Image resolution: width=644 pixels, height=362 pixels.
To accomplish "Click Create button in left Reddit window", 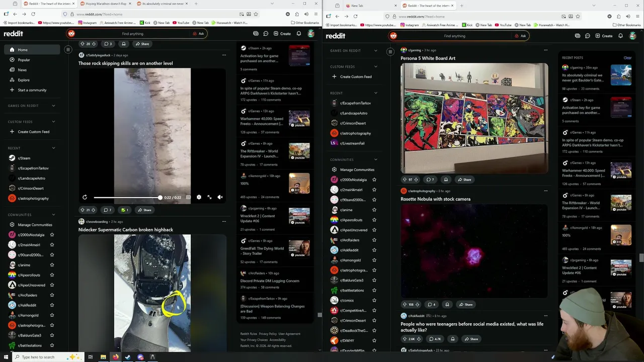I will click(x=282, y=34).
